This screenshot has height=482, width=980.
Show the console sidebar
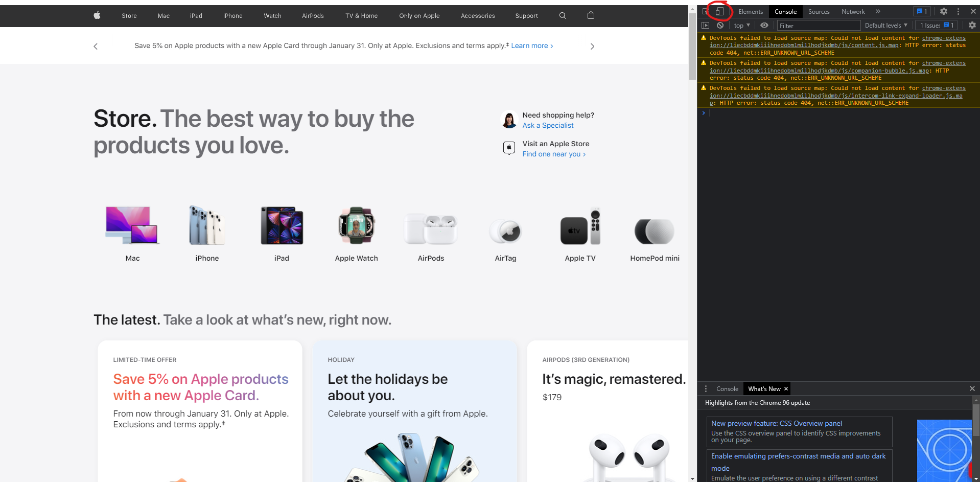(706, 25)
